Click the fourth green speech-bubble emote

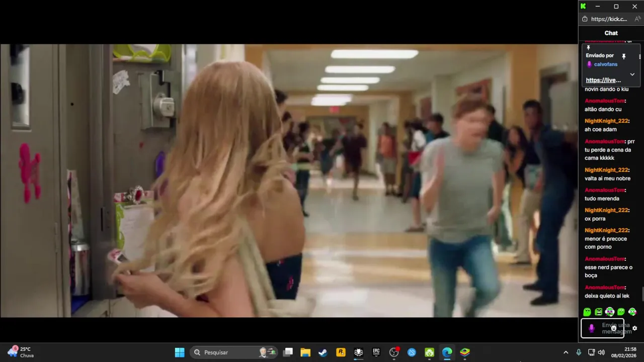click(621, 312)
